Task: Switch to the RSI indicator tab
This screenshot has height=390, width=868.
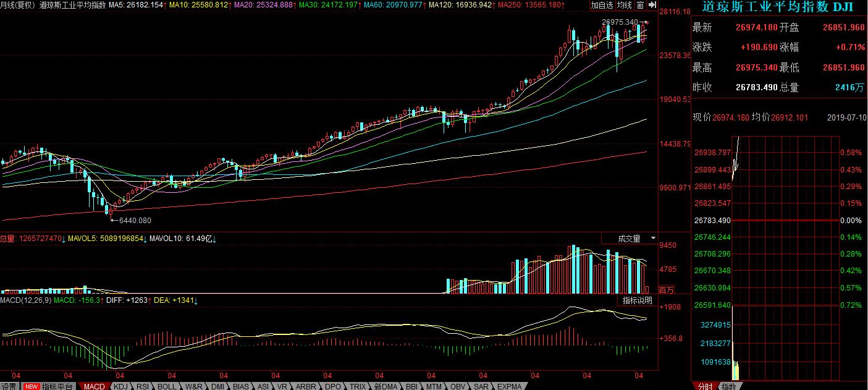Action: [x=142, y=386]
